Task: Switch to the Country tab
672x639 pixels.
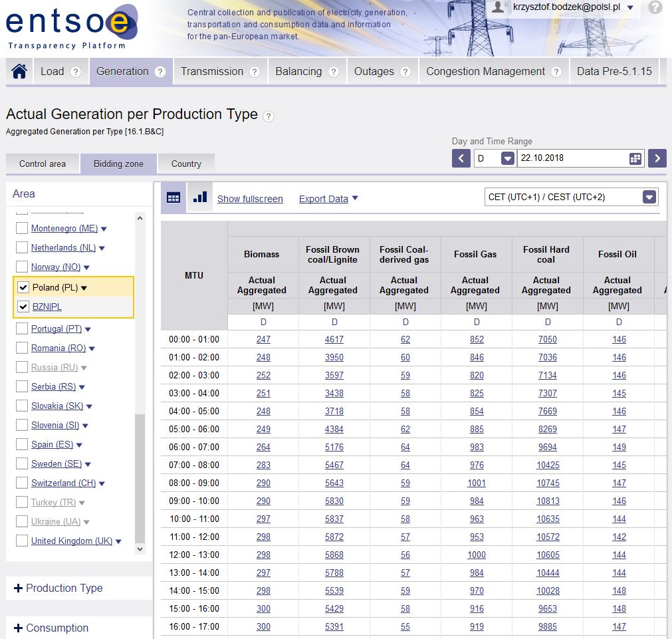Action: coord(186,164)
